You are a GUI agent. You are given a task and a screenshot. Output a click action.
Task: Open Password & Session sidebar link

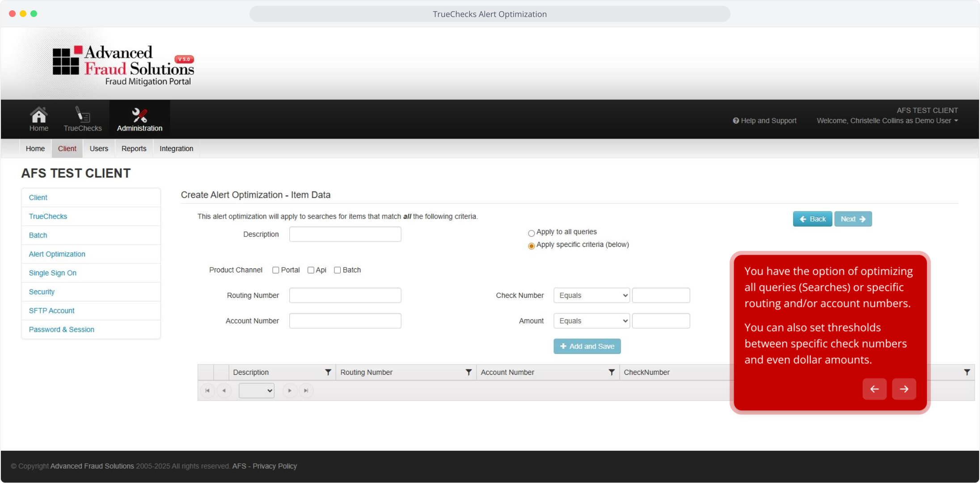coord(91,330)
